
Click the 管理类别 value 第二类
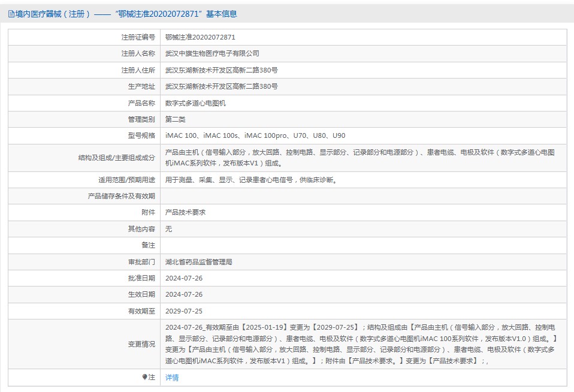coord(174,119)
